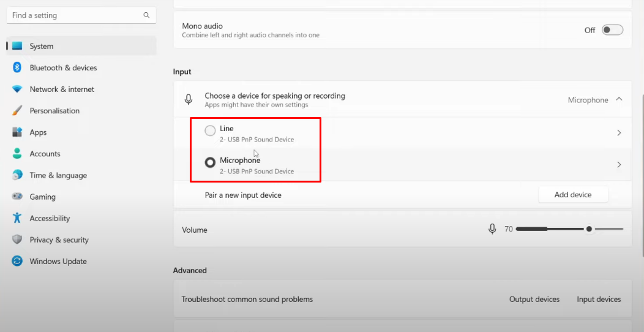Select the Microphone input radio button
This screenshot has width=644, height=332.
pos(210,162)
